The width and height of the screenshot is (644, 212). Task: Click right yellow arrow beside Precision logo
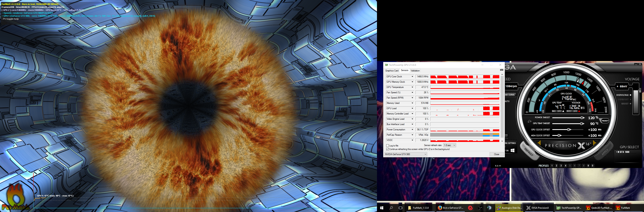pyautogui.click(x=594, y=143)
